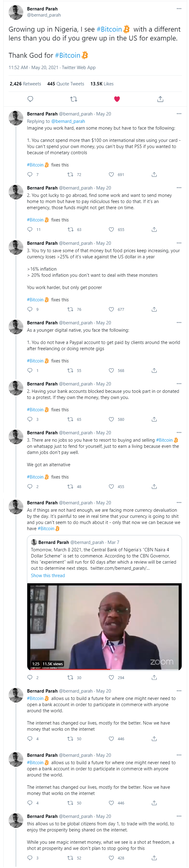Reply to the main Bitcoin tweet

(30, 99)
